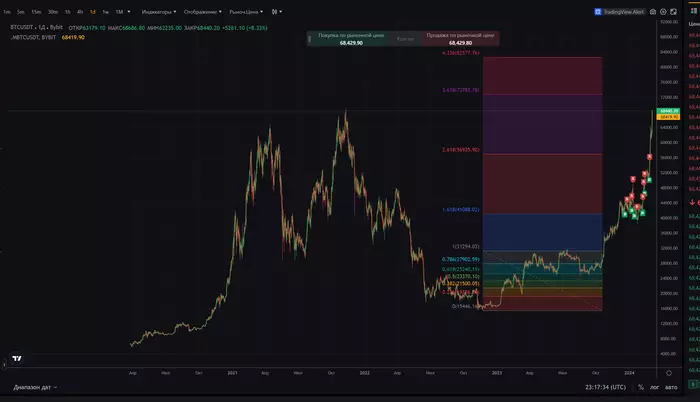Open the candlestick chart type selector

[276, 12]
